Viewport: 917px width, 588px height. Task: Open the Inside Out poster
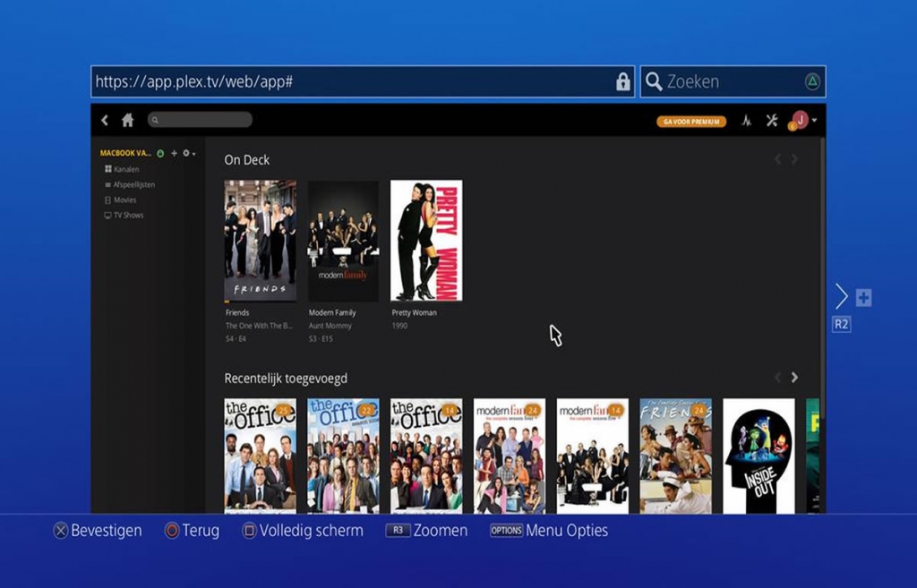point(758,456)
